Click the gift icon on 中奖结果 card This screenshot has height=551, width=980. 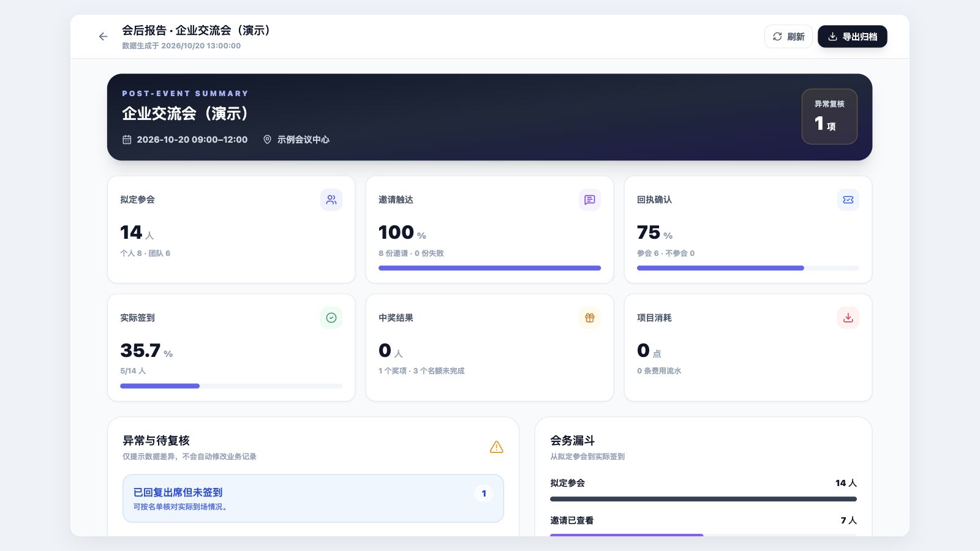coord(590,318)
